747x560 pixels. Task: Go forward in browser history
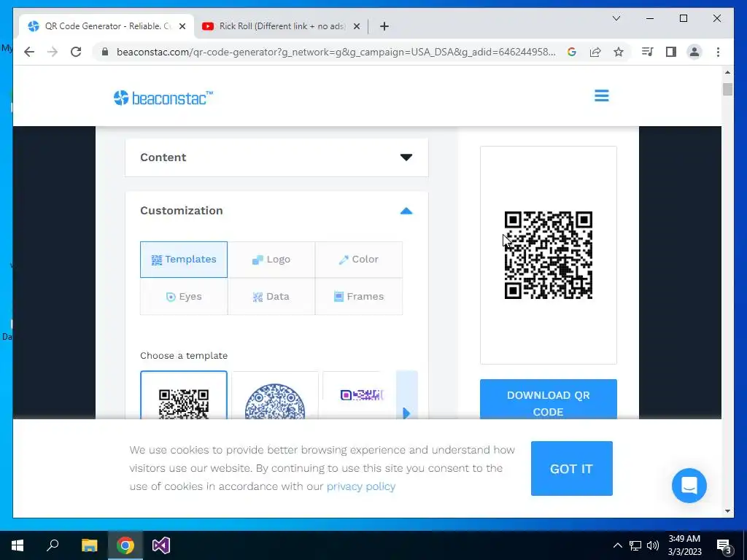click(53, 52)
